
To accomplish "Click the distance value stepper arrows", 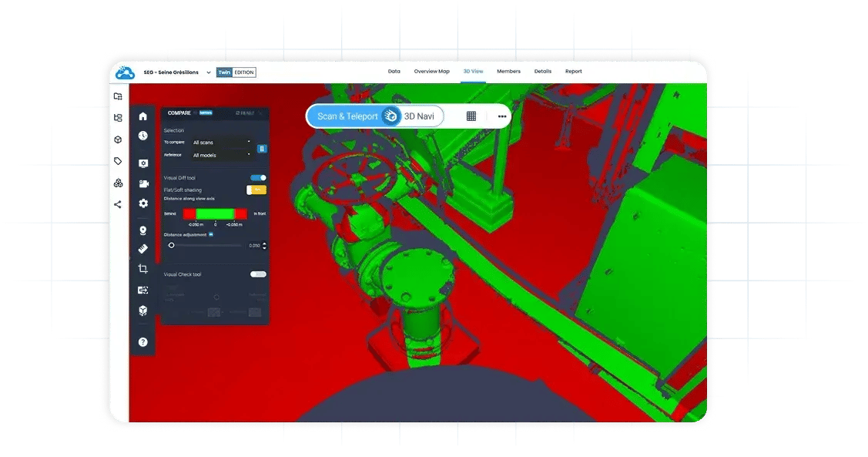I will point(265,245).
